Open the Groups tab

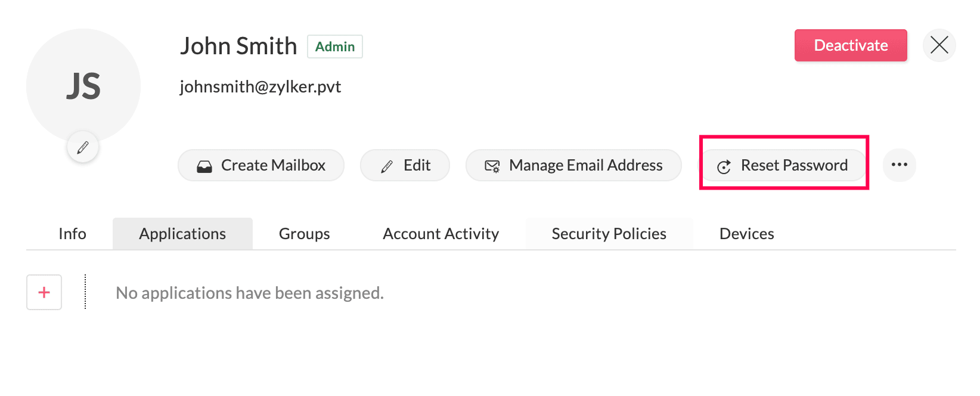pos(304,234)
